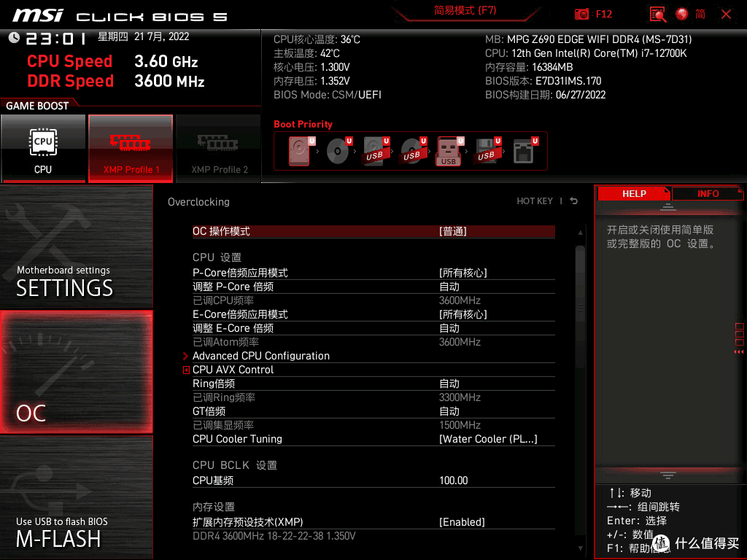Click the GAME BOOST label

(37, 106)
